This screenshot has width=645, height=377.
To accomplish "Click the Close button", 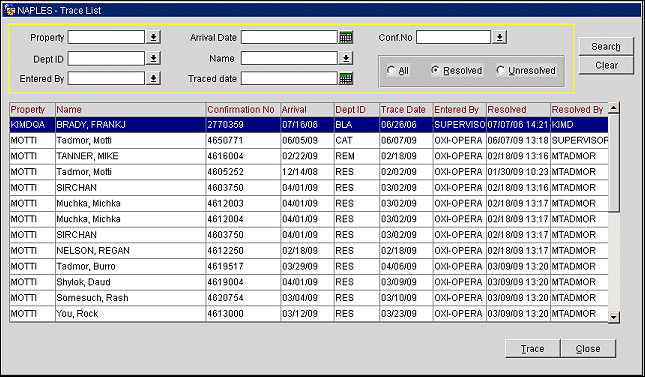I will tap(588, 349).
